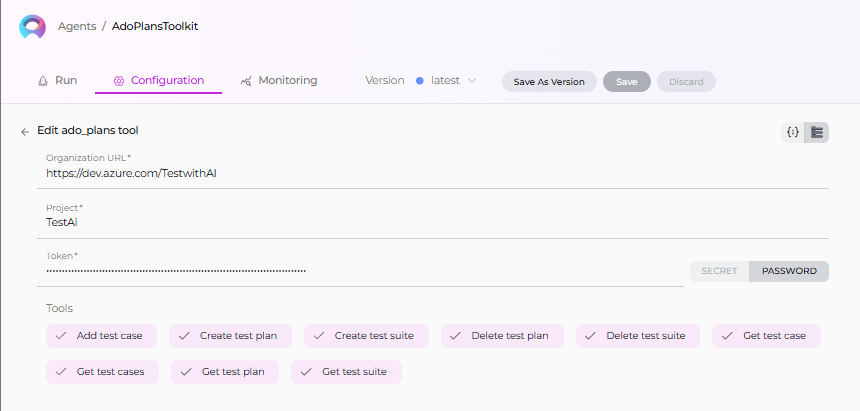Click the Version label
The image size is (860, 411).
click(x=384, y=81)
